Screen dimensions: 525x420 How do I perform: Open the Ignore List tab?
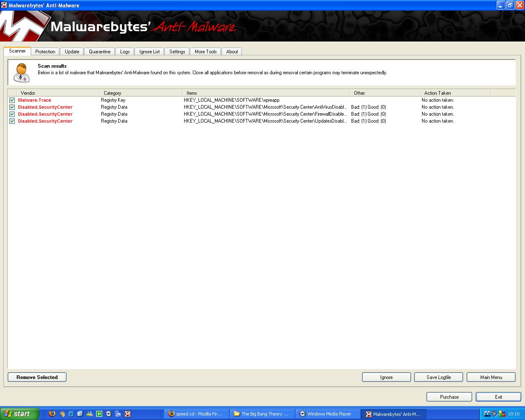click(x=149, y=52)
